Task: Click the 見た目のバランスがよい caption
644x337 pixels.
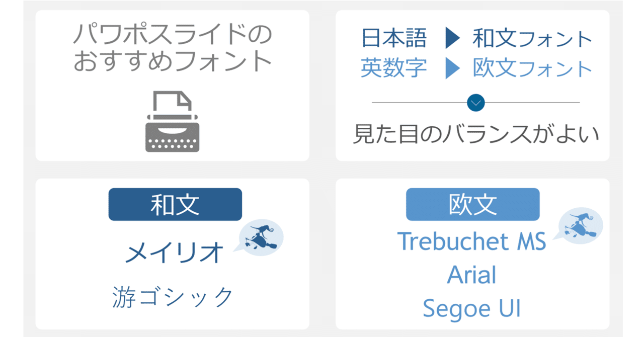Action: (x=475, y=135)
